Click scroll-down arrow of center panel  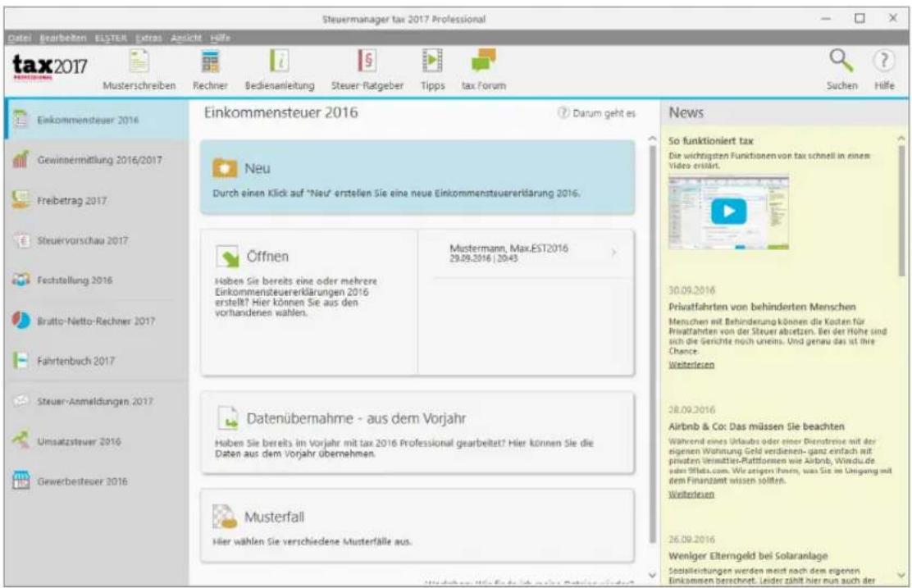pyautogui.click(x=652, y=575)
